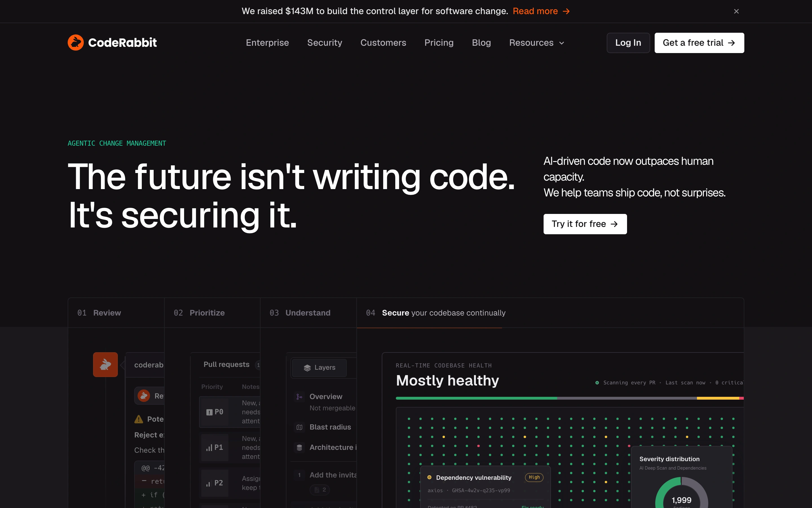Click the codebase health progress bar
Screen dimensions: 812x508
570,398
